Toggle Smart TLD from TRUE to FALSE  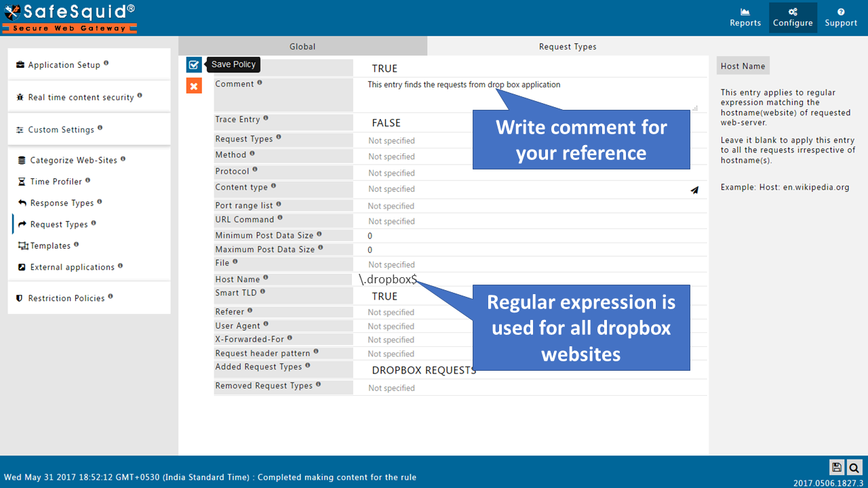[x=384, y=296]
